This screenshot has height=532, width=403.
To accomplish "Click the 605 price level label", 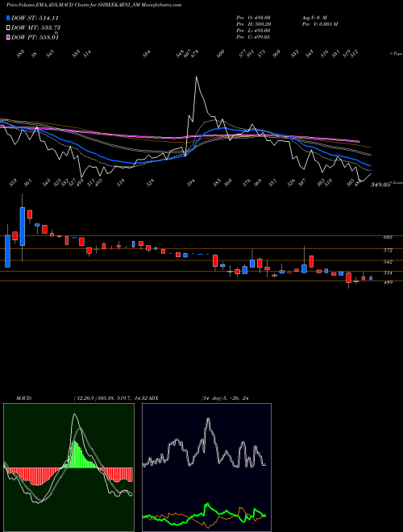I will 388,238.
